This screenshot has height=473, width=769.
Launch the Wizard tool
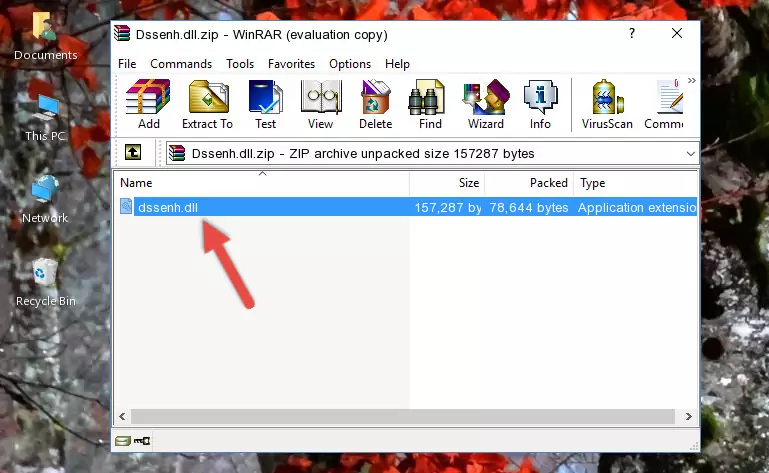pyautogui.click(x=486, y=104)
